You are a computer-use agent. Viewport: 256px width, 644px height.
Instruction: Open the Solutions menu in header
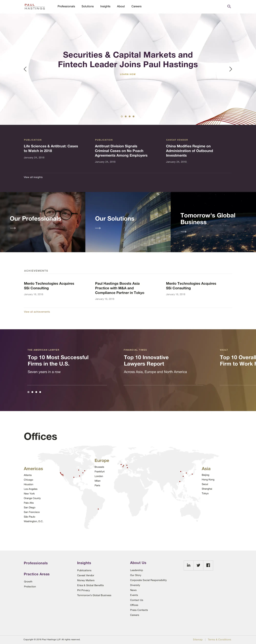click(88, 7)
